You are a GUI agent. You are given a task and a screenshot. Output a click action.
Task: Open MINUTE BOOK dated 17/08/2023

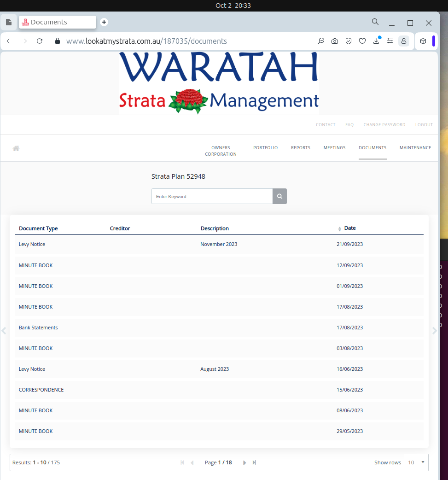(x=219, y=307)
